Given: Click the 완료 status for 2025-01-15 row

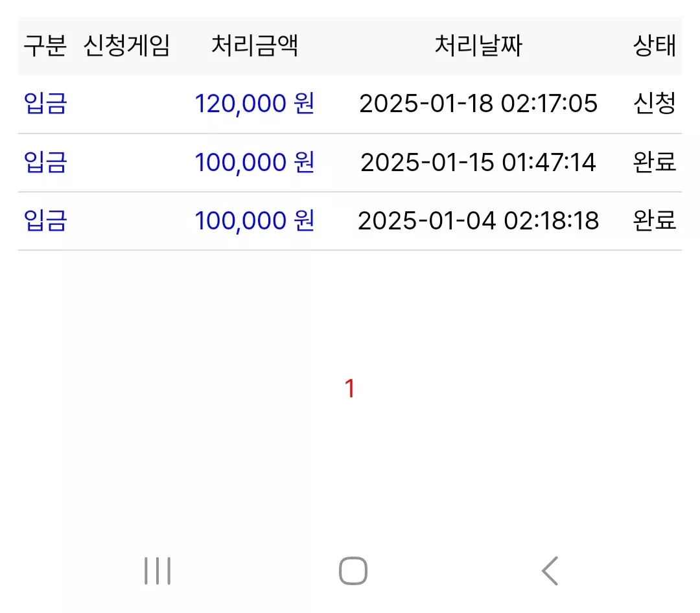Looking at the screenshot, I should click(655, 162).
